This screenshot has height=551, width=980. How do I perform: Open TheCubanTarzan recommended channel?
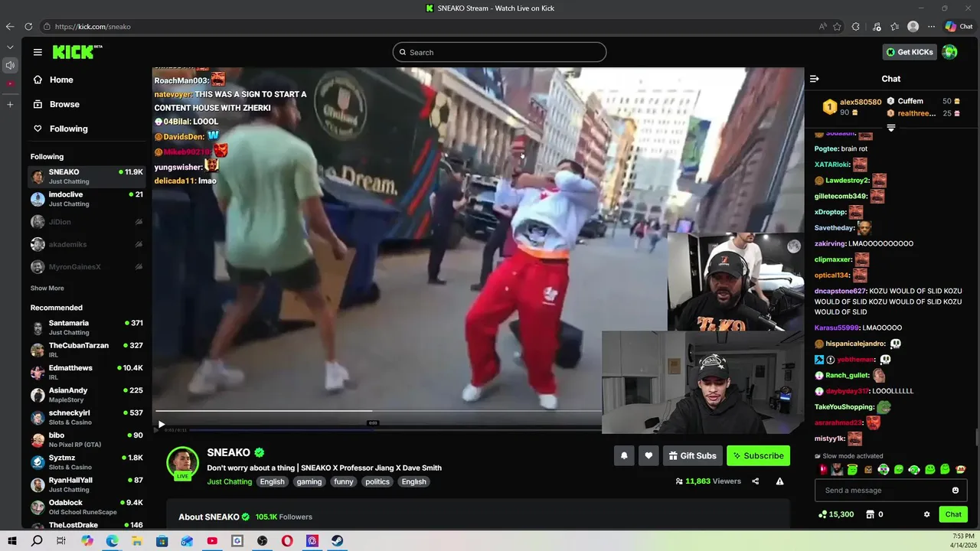87,350
